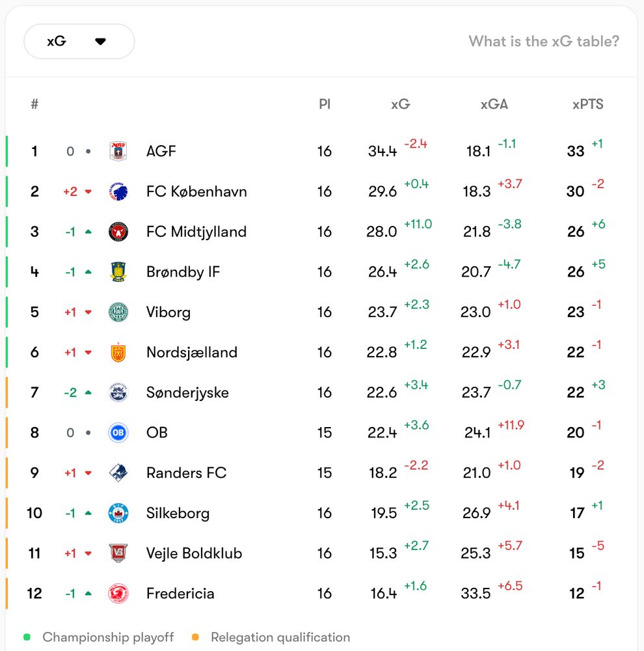This screenshot has height=651, width=644.
Task: Click the Fredericia club crest
Action: coord(118,593)
